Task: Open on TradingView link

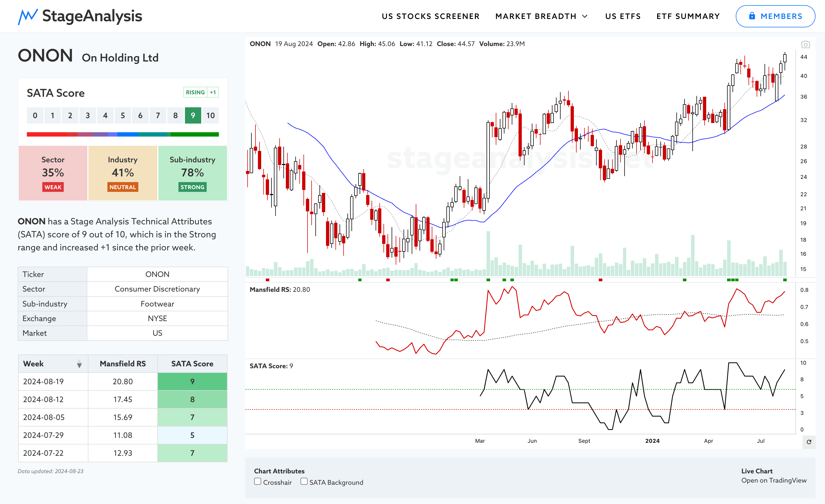Action: pos(774,480)
